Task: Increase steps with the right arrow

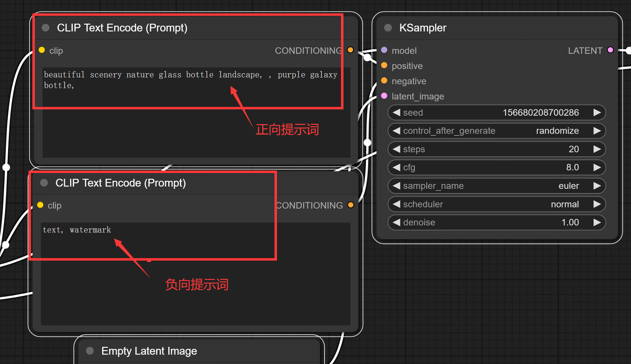Action: pos(597,149)
